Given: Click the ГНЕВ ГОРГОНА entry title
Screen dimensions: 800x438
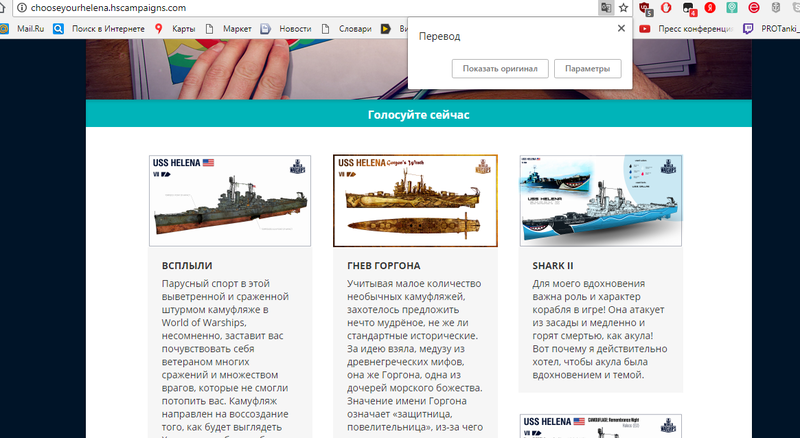Looking at the screenshot, I should [384, 265].
